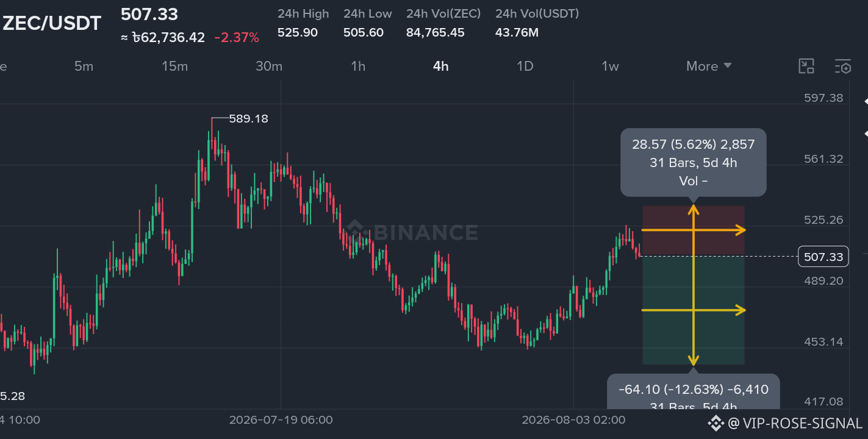Screen dimensions: 868x439
Task: Expand the More timeframes dropdown
Action: point(708,66)
